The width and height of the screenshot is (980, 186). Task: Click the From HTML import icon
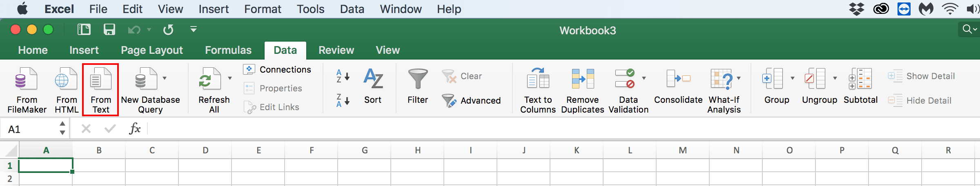66,79
